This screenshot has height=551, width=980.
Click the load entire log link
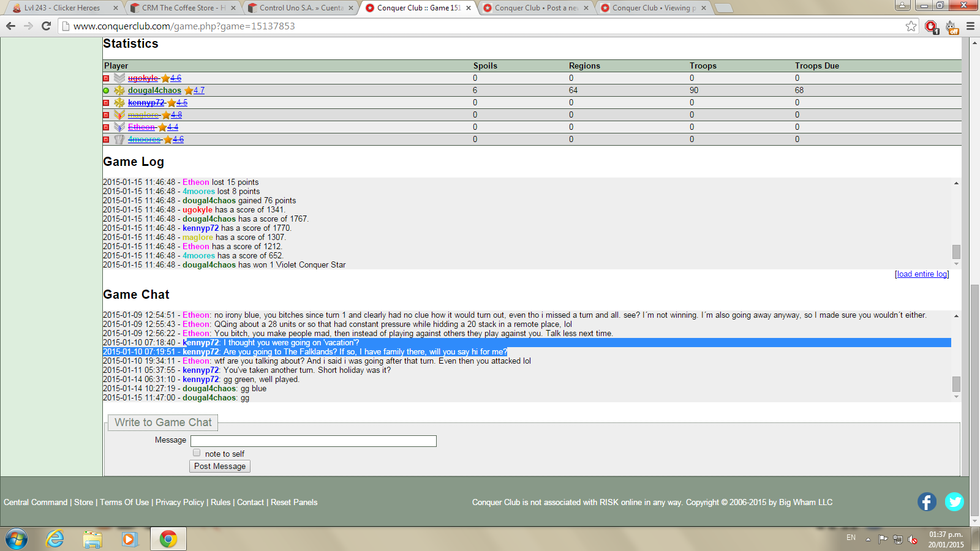[921, 274]
